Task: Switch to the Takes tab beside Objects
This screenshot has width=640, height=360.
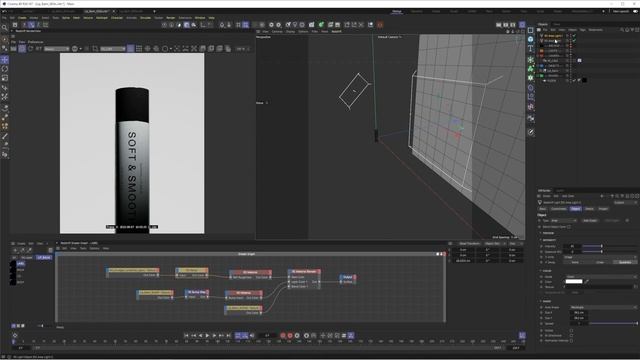Action: coord(557,24)
